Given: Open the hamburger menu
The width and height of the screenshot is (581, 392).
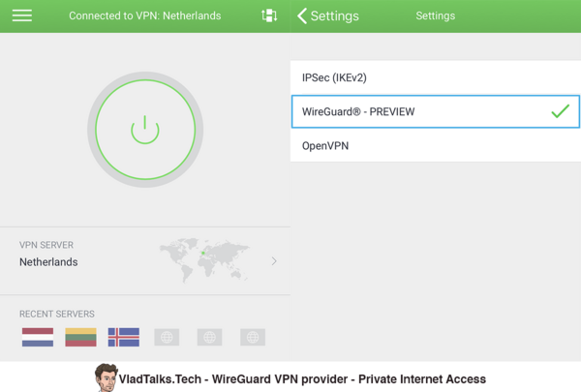Looking at the screenshot, I should 22,15.
